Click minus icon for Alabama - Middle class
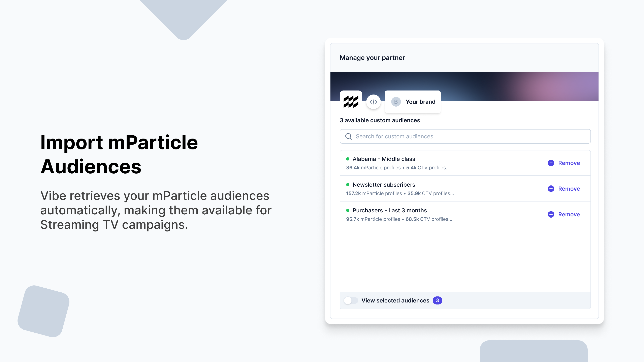 (551, 163)
